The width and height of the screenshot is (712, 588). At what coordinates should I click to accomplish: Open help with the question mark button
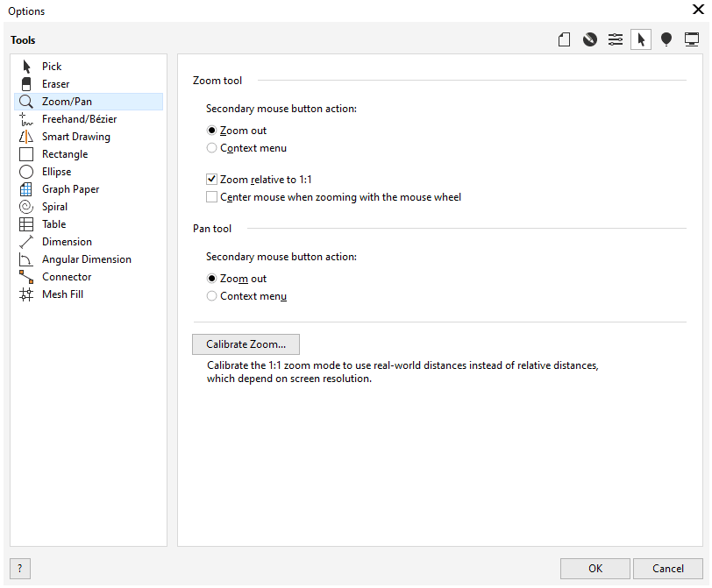[19, 568]
